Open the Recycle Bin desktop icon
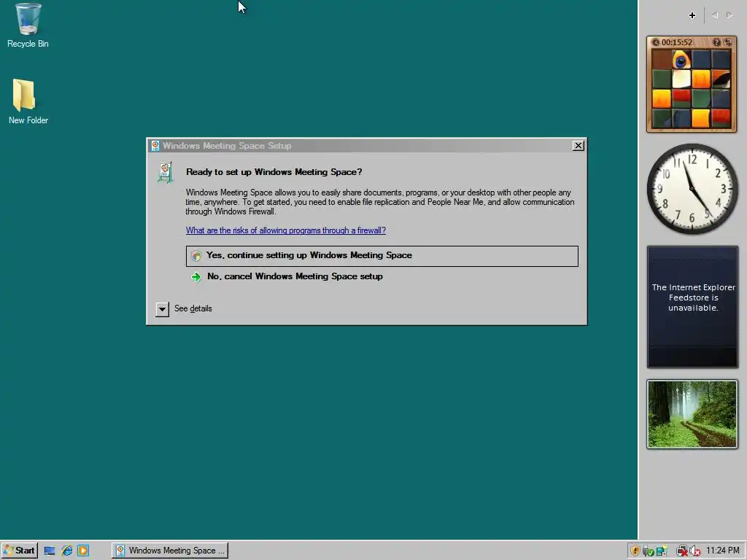 pyautogui.click(x=28, y=26)
